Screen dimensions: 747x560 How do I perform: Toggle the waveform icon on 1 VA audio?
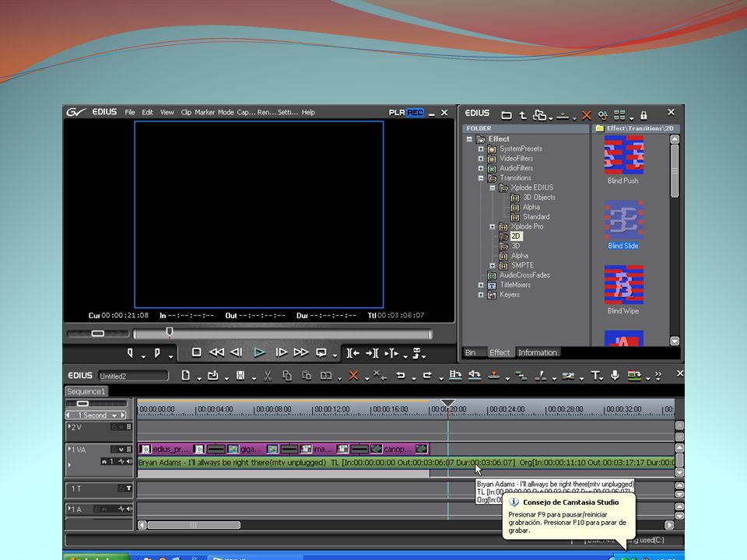[x=121, y=461]
